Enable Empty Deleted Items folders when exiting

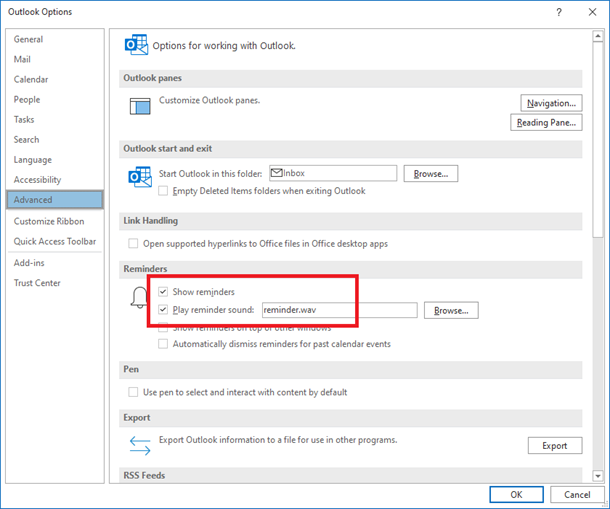163,191
